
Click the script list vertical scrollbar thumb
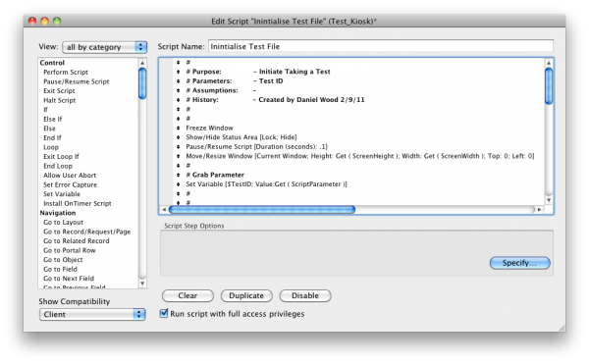click(x=549, y=86)
